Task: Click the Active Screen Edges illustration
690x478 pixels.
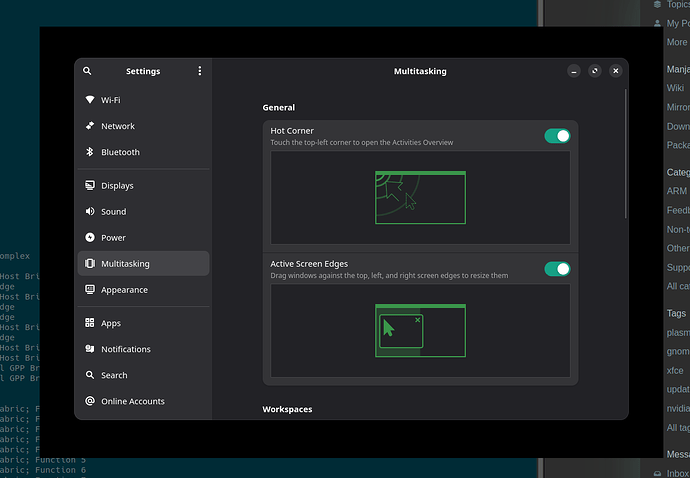Action: coord(420,331)
